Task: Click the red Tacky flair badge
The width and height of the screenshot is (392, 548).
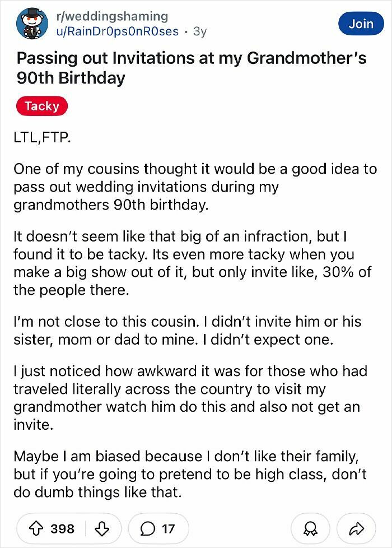Action: click(41, 106)
